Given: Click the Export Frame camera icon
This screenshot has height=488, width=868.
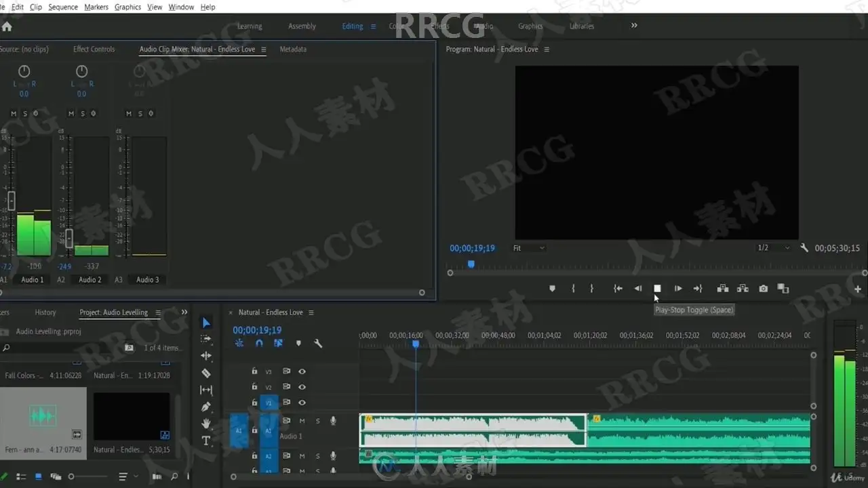Looking at the screenshot, I should coord(764,289).
